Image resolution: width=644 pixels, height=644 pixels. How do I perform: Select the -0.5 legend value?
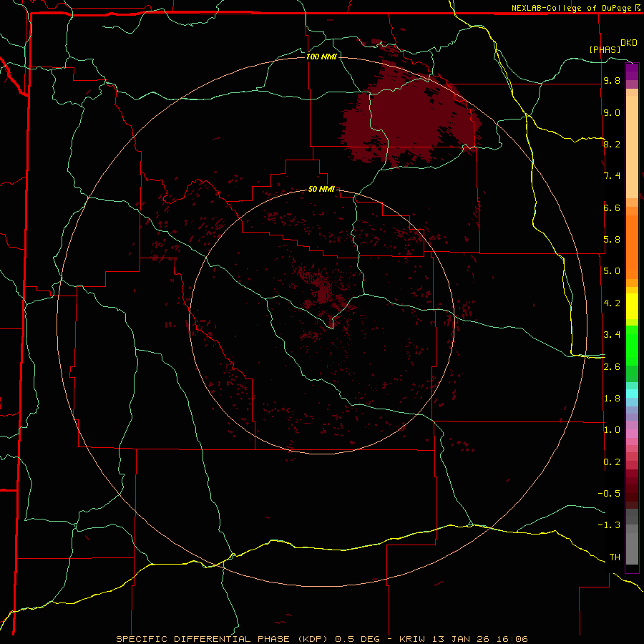(x=609, y=494)
